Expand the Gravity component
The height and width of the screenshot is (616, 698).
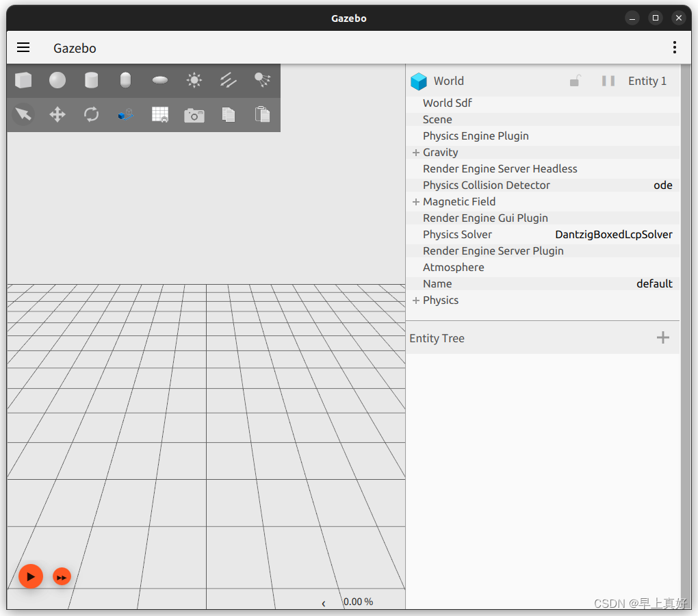(416, 153)
